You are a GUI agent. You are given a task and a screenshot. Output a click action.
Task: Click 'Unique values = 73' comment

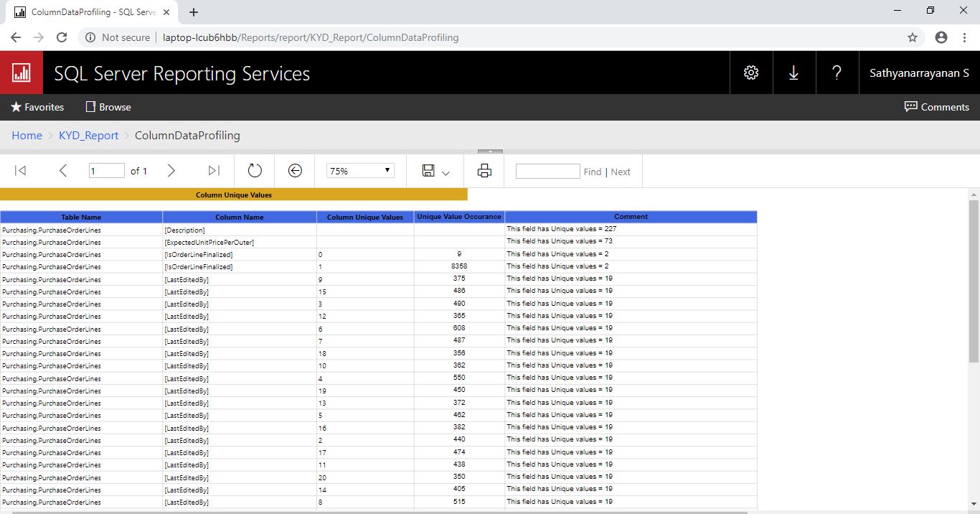[560, 241]
